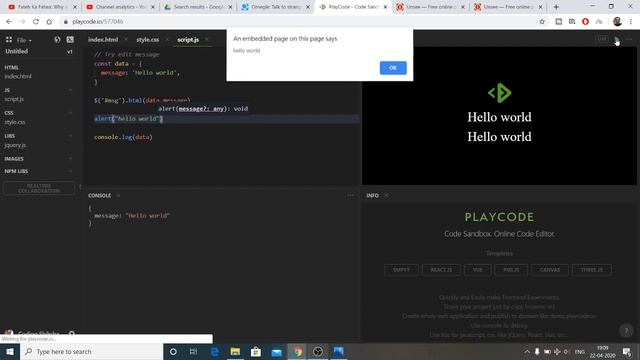Close the INFO panel tab

[x=386, y=196]
